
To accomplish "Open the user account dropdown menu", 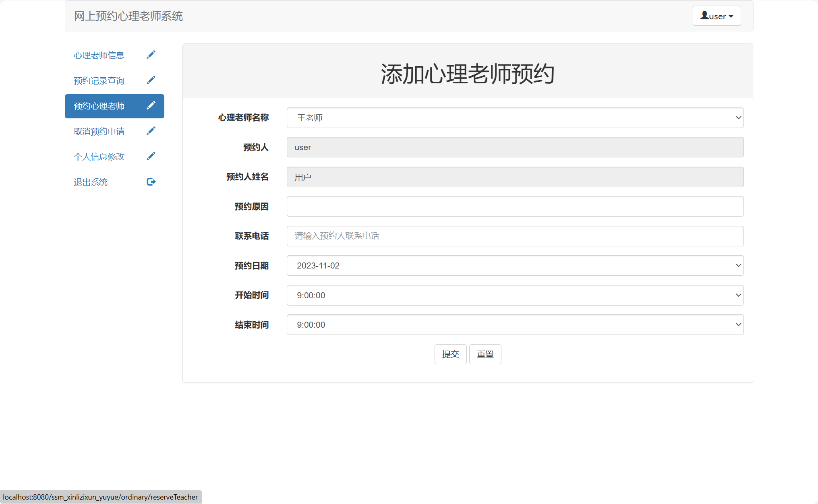I will [717, 16].
